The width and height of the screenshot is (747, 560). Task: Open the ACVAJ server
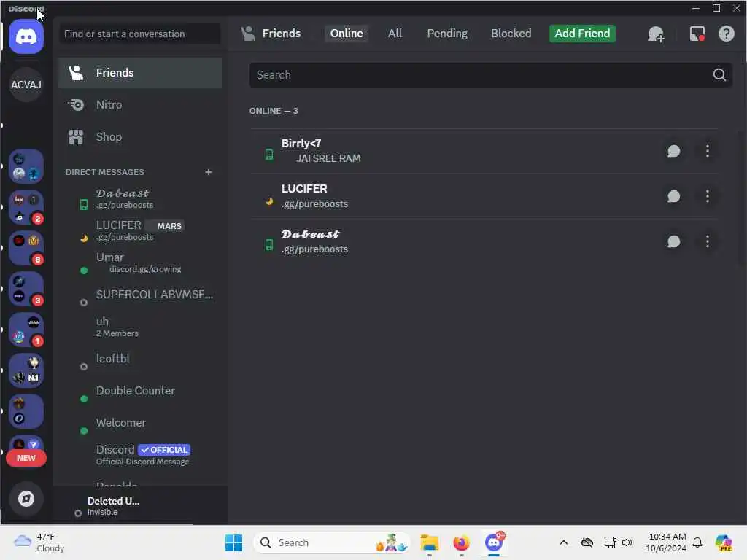(26, 85)
